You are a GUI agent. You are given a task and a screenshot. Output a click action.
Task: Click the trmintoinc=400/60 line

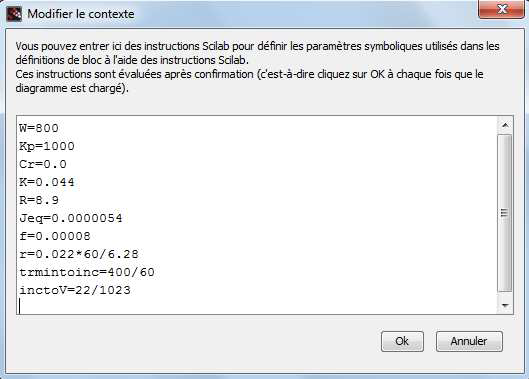tap(87, 272)
